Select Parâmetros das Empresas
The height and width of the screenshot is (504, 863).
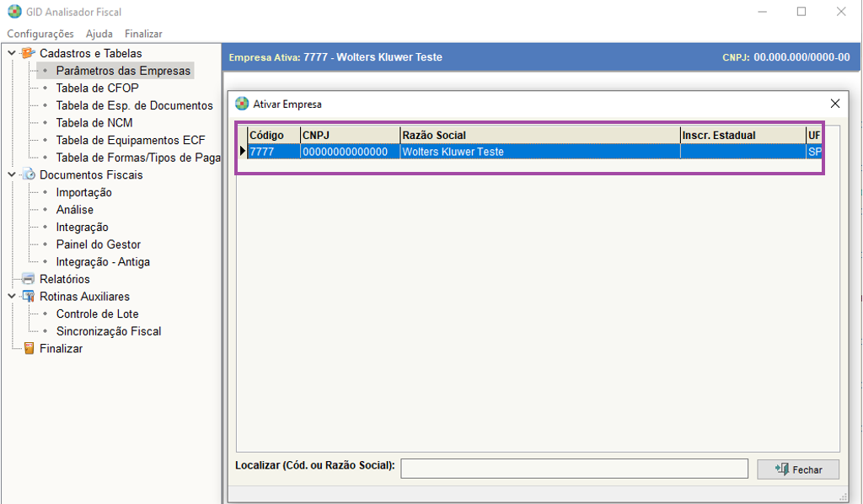[x=123, y=71]
